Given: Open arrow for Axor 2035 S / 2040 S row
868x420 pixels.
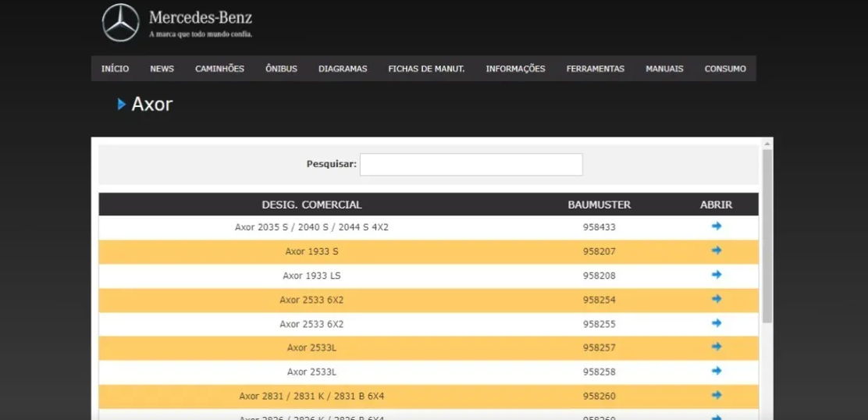Looking at the screenshot, I should (x=717, y=226).
